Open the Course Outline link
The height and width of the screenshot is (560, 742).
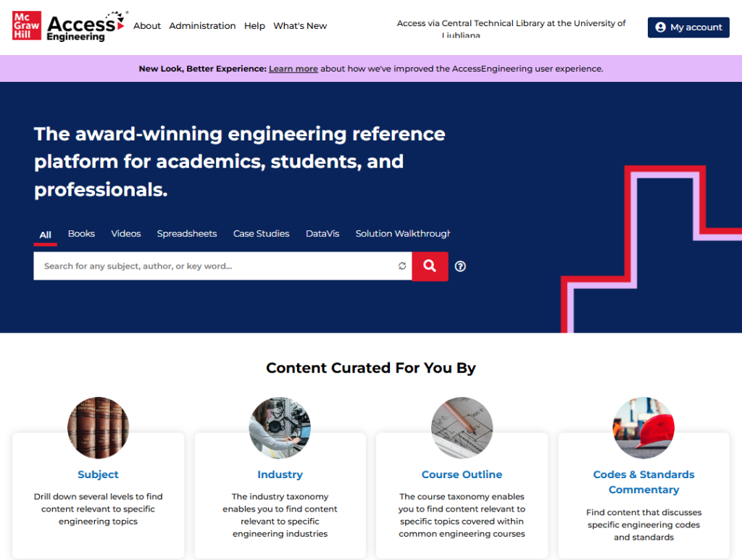[x=462, y=475]
